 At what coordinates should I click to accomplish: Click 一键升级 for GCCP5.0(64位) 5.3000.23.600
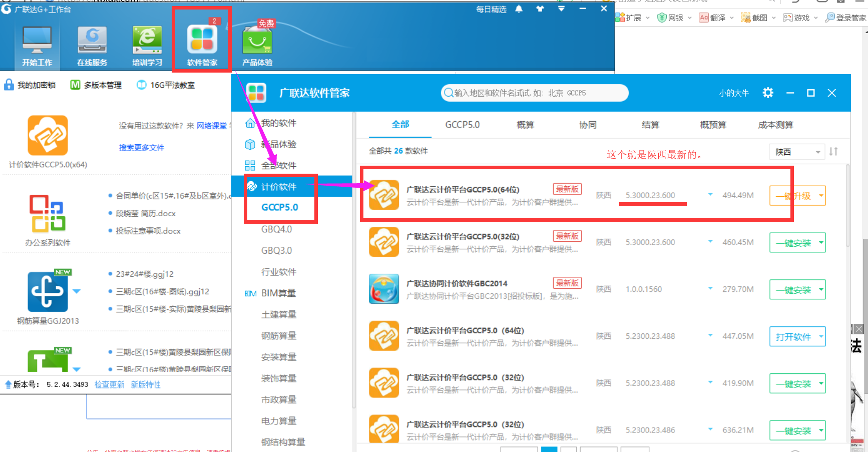coord(793,196)
